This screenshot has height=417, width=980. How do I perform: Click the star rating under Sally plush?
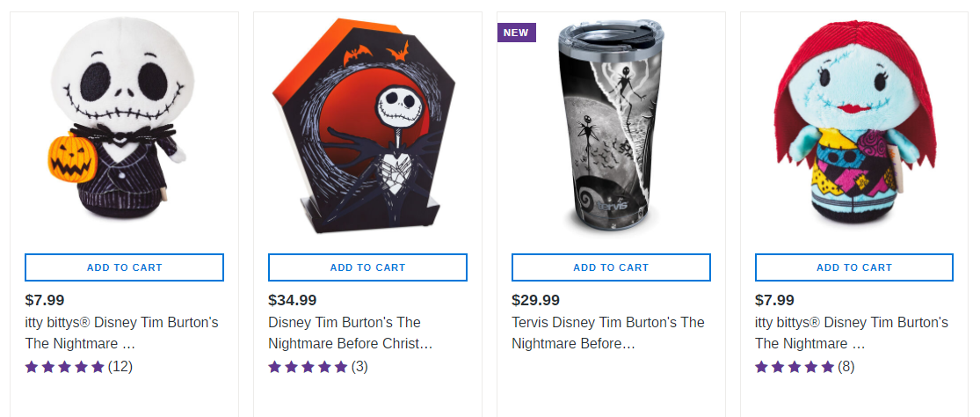tap(795, 367)
